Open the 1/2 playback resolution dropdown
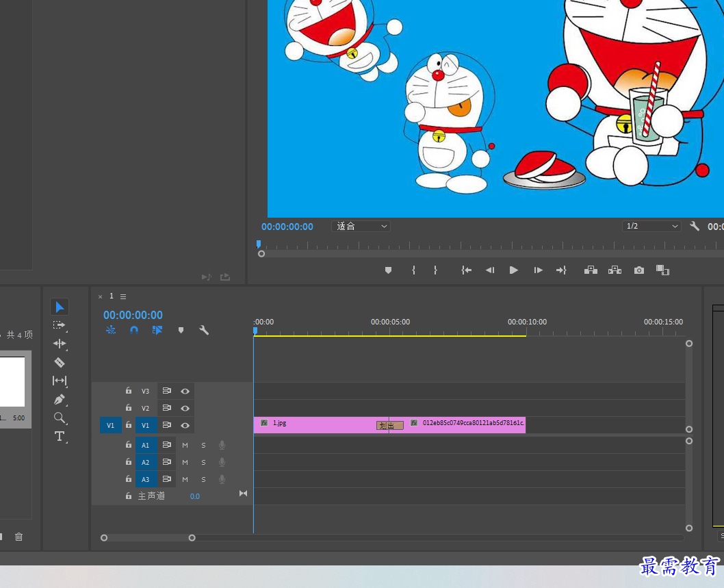The width and height of the screenshot is (724, 588). point(651,227)
